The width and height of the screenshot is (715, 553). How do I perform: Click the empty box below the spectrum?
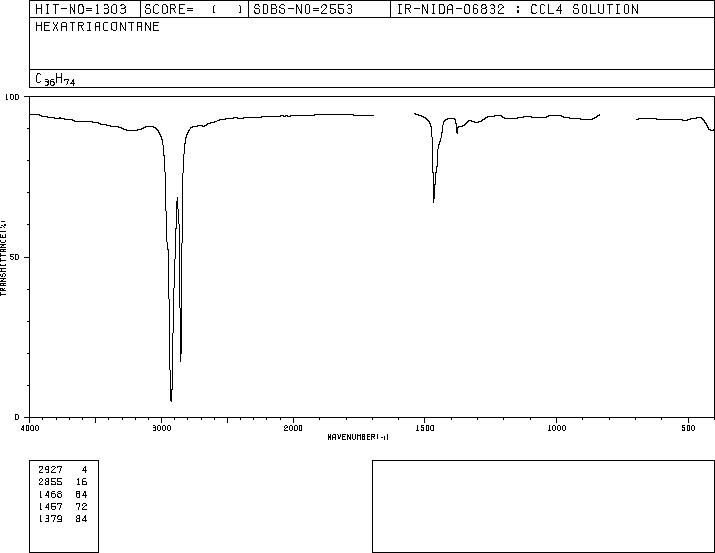[543, 506]
